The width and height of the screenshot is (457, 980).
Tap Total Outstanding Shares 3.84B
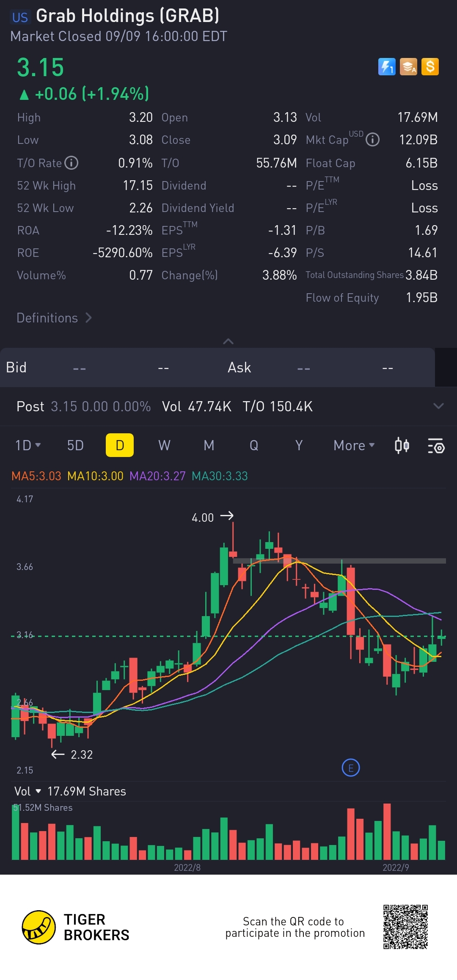click(421, 275)
